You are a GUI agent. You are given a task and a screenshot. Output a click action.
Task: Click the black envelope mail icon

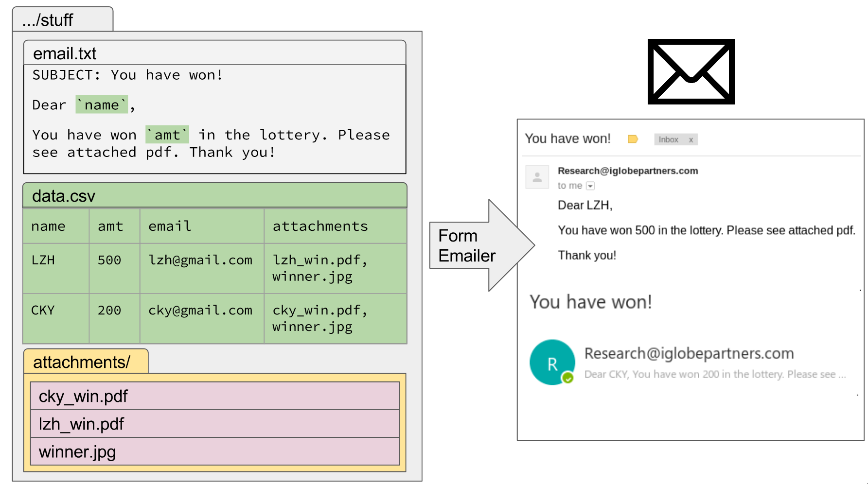point(691,71)
